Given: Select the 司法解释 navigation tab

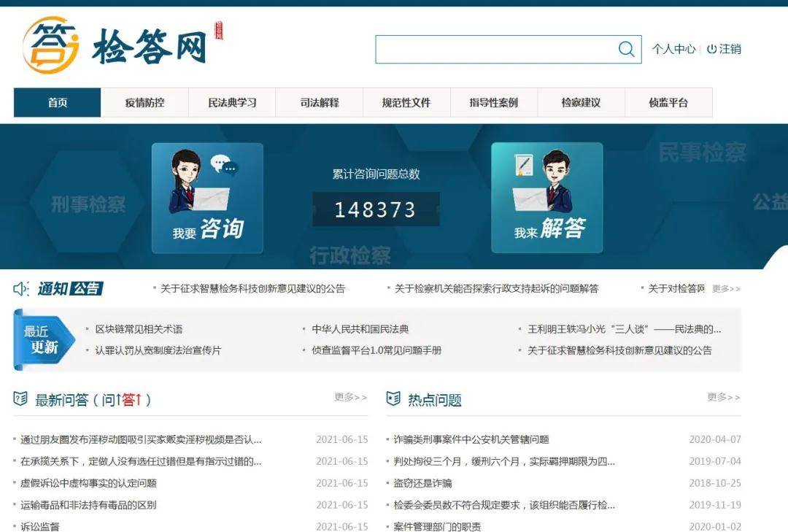Looking at the screenshot, I should pos(320,103).
